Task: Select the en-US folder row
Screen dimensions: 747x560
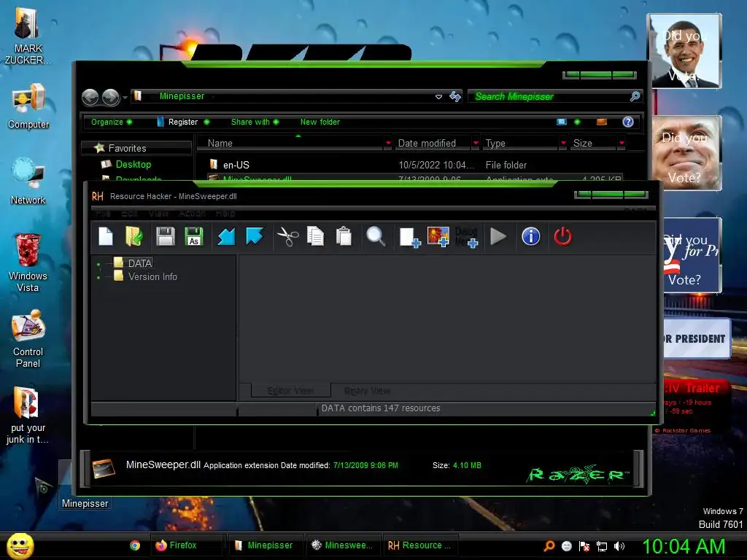Action: [x=414, y=165]
